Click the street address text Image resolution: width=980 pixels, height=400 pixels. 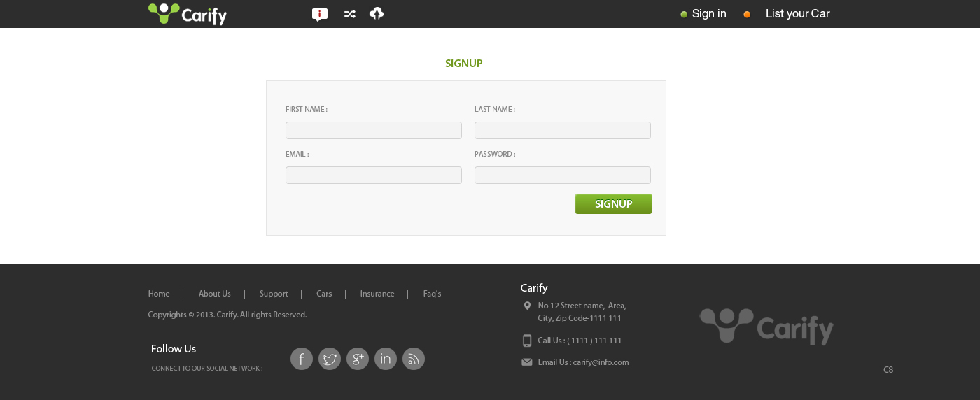[x=582, y=312]
